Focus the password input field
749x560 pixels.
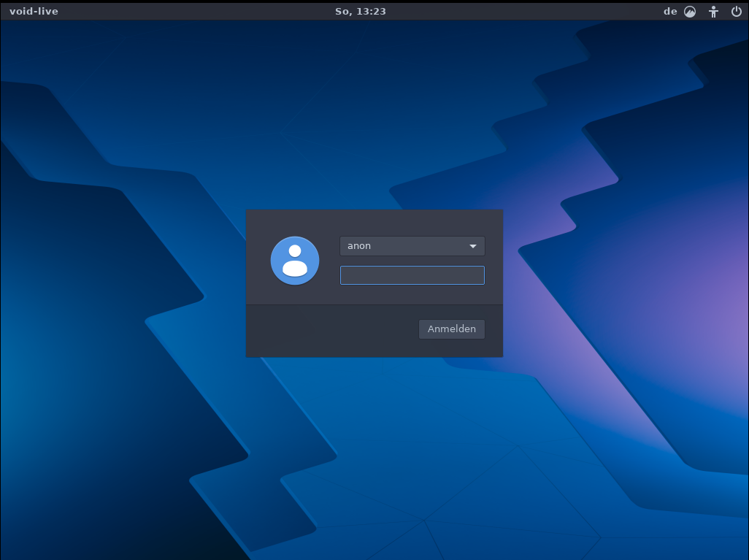[412, 275]
